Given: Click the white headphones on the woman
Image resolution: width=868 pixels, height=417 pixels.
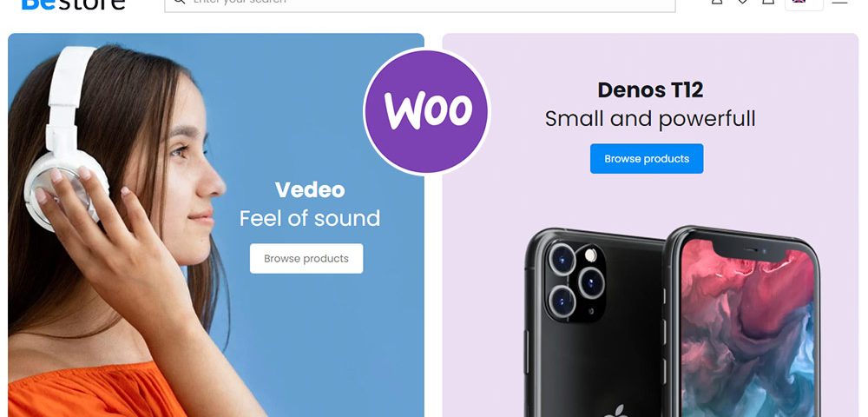Looking at the screenshot, I should coord(65,138).
